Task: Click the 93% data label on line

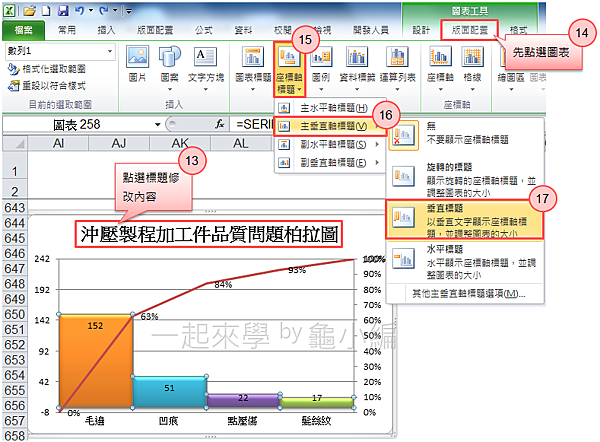Action: click(297, 270)
